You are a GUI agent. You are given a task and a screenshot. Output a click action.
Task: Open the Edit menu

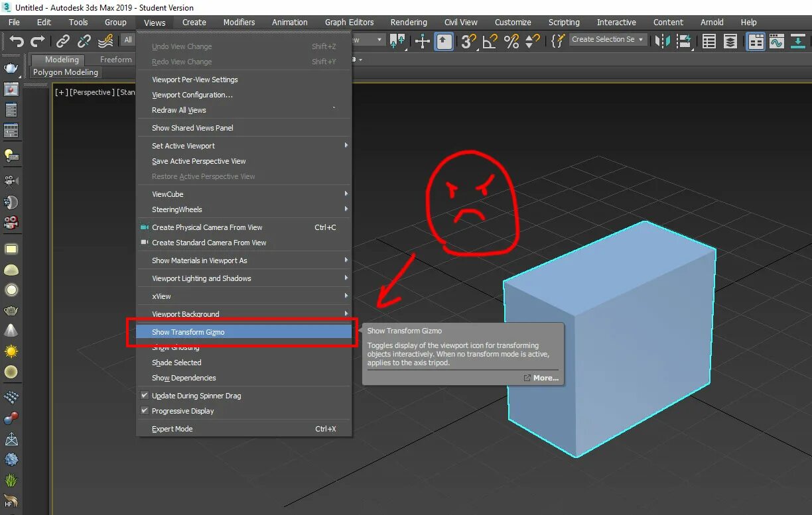coord(44,22)
